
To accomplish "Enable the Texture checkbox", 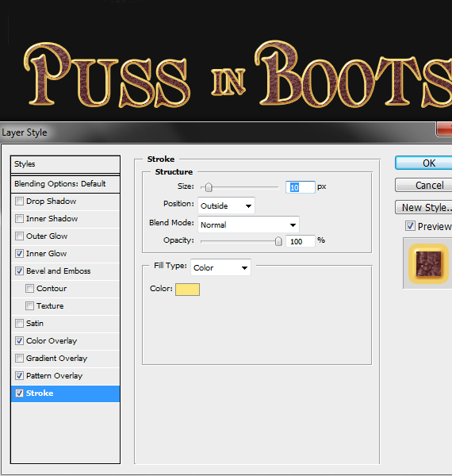I will tap(29, 306).
